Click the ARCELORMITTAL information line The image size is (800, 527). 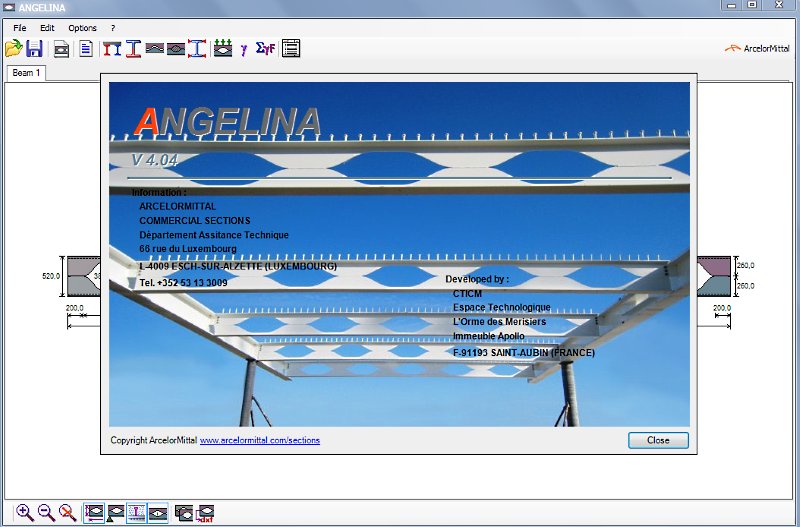[x=178, y=206]
